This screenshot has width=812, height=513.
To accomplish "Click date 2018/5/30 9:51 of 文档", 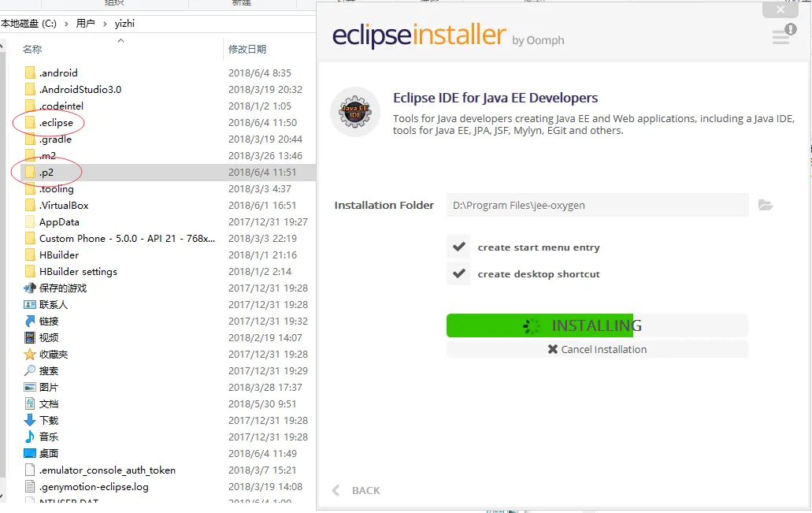I will 262,403.
